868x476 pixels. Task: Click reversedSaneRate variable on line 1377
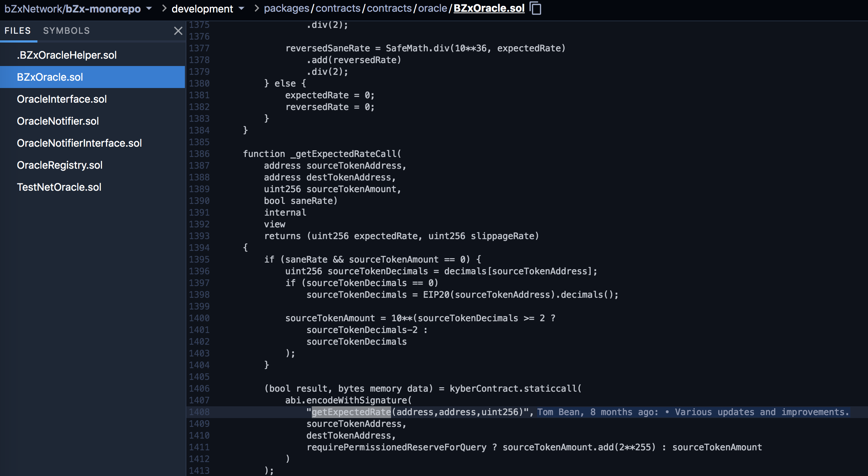328,48
